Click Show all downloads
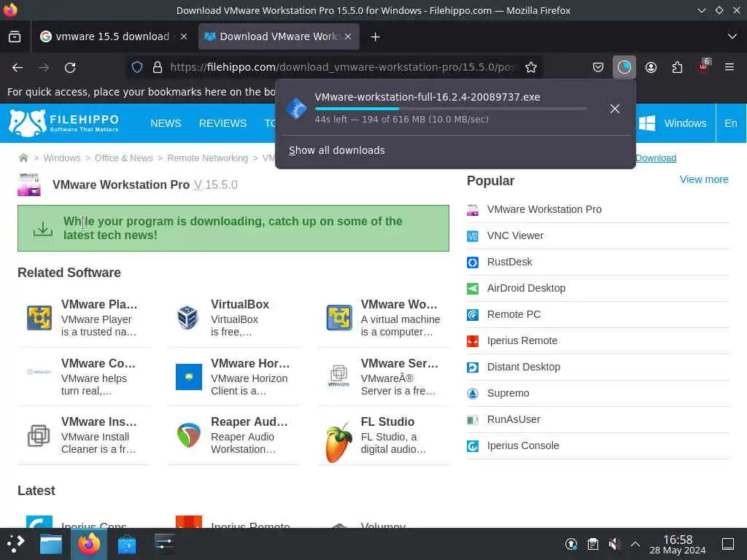 coord(337,150)
